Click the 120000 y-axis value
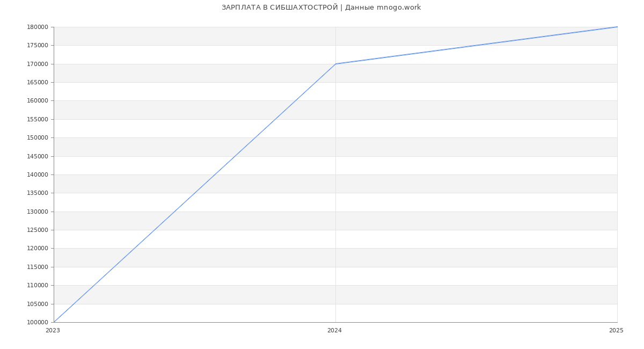Screen dimensions: 644x349 click(38, 248)
